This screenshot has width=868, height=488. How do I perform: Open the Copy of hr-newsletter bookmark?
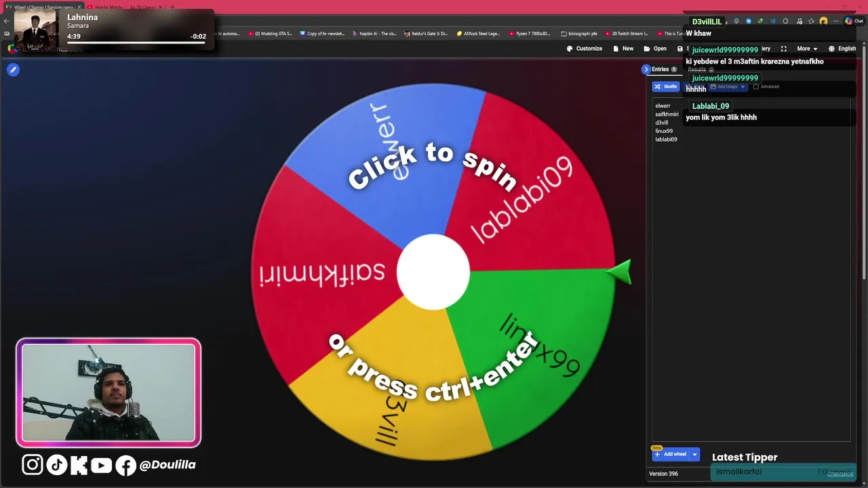click(x=322, y=33)
